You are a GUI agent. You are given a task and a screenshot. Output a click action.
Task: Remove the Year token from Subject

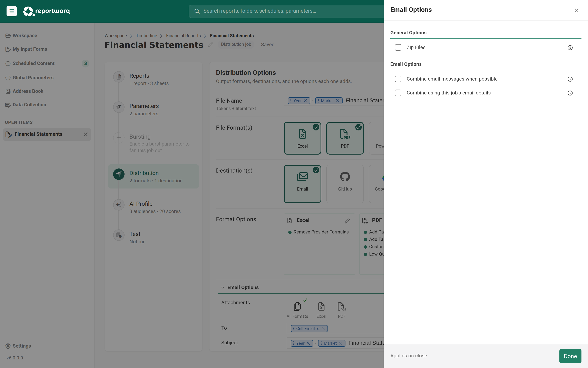(308, 343)
